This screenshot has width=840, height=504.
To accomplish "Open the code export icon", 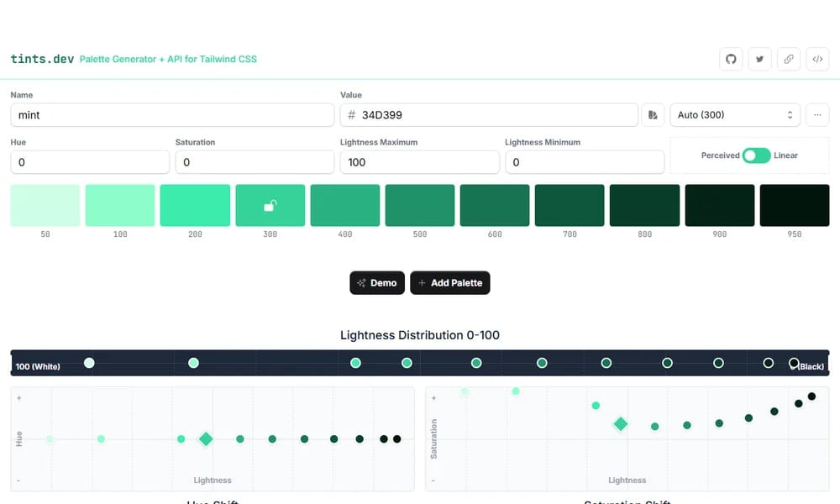I will [817, 59].
